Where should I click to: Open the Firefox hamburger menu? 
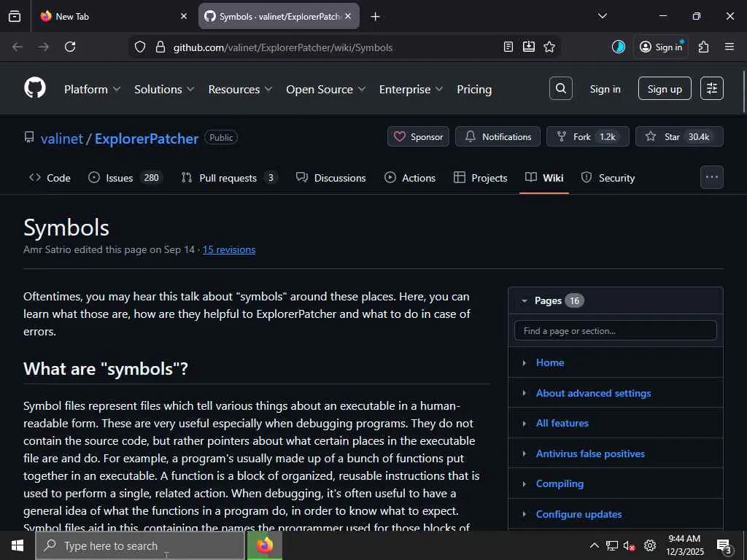click(729, 47)
